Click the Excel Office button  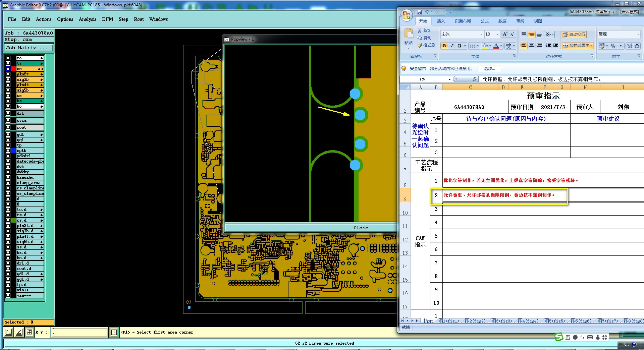pos(406,15)
